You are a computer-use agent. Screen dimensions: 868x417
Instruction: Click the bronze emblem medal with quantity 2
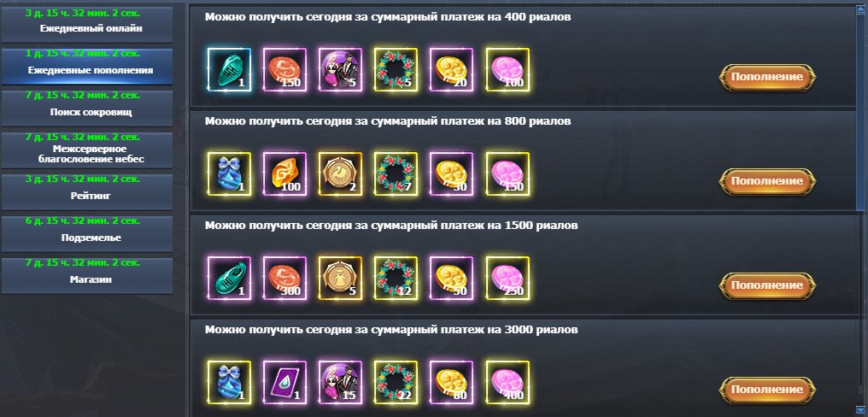tap(340, 173)
